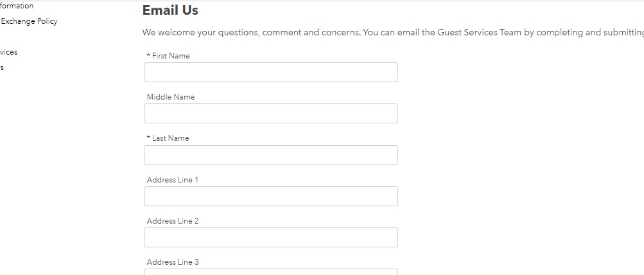Click the 'Email Us' heading
This screenshot has width=644, height=275.
click(170, 10)
